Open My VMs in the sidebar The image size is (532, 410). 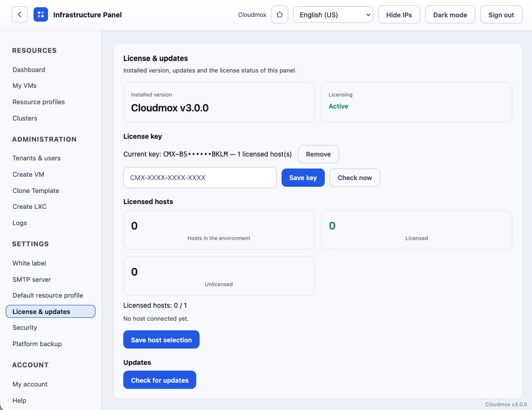[24, 85]
